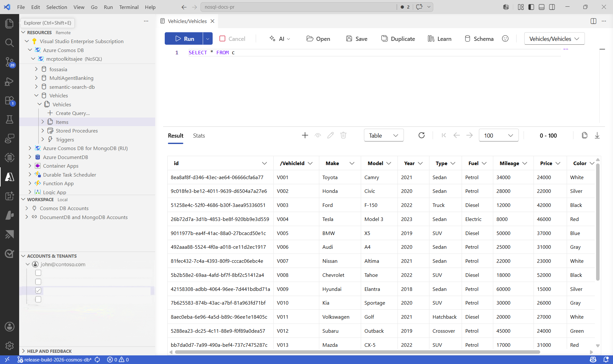
Task: Uncheck the checked tenant checkbox
Action: coord(38,290)
